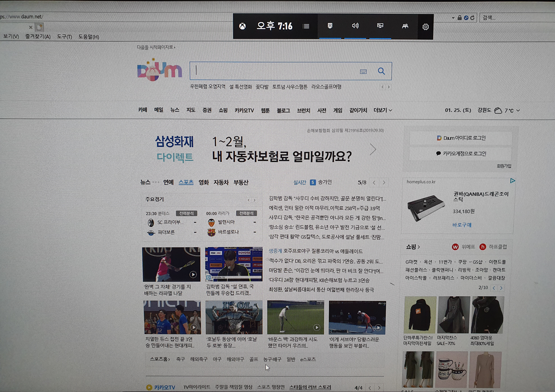Click the SC 프라이부르크 team crest
The width and height of the screenshot is (555, 392).
pos(151,222)
